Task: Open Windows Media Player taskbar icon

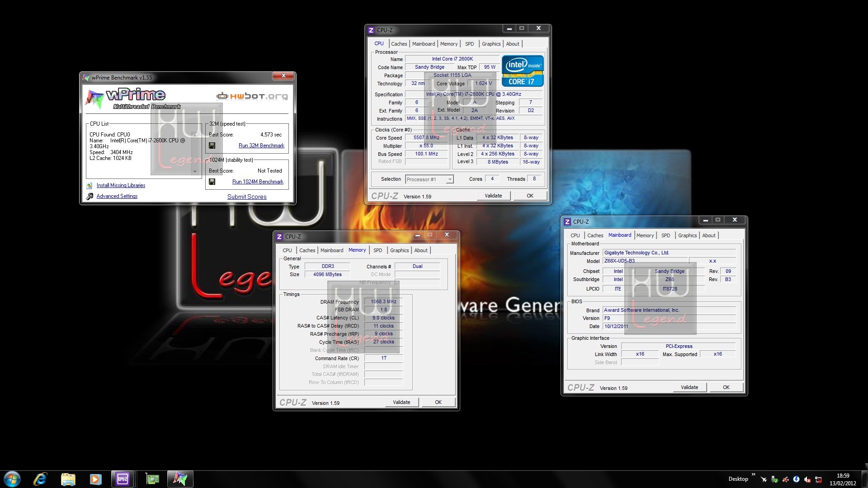Action: (95, 479)
